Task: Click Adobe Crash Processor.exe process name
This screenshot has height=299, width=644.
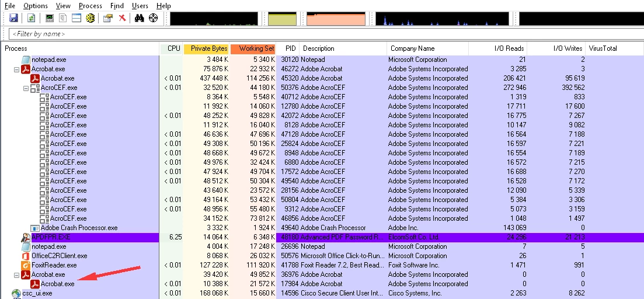Action: 79,228
